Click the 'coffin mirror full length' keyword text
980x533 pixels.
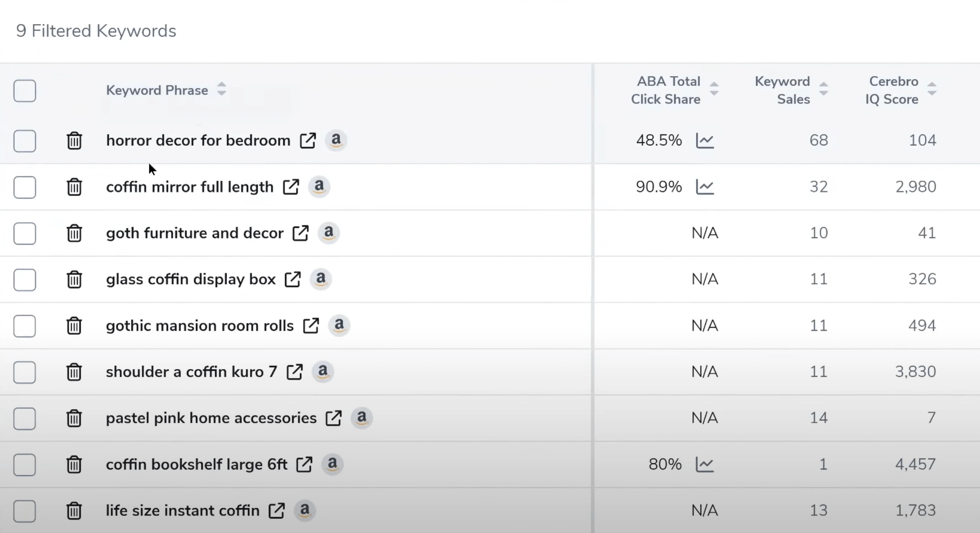coord(190,187)
